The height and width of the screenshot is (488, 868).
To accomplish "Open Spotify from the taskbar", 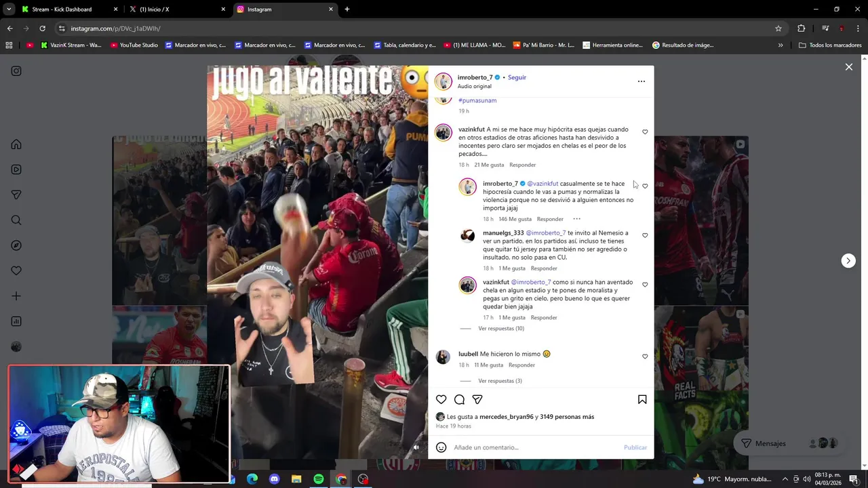I will tap(319, 479).
